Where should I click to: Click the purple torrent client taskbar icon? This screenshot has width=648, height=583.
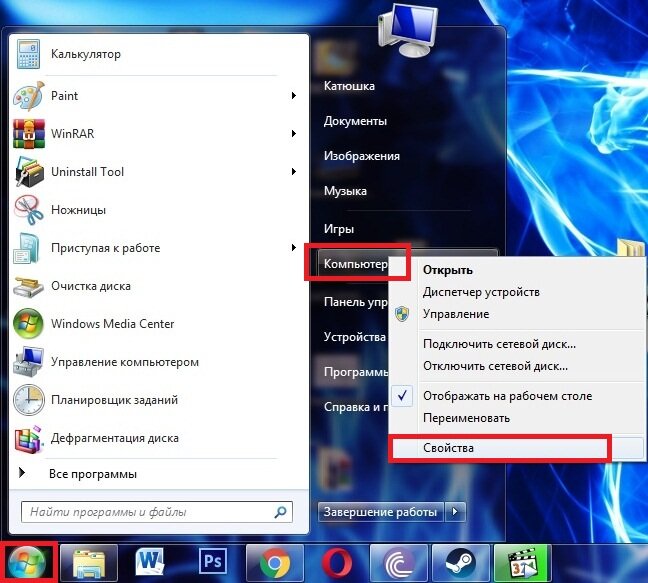coord(399,563)
